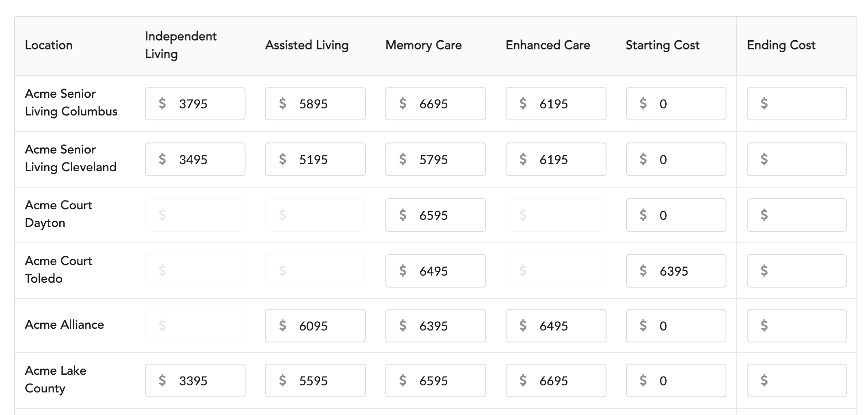Click Acme Lake County Independent Living 3395

tap(195, 380)
